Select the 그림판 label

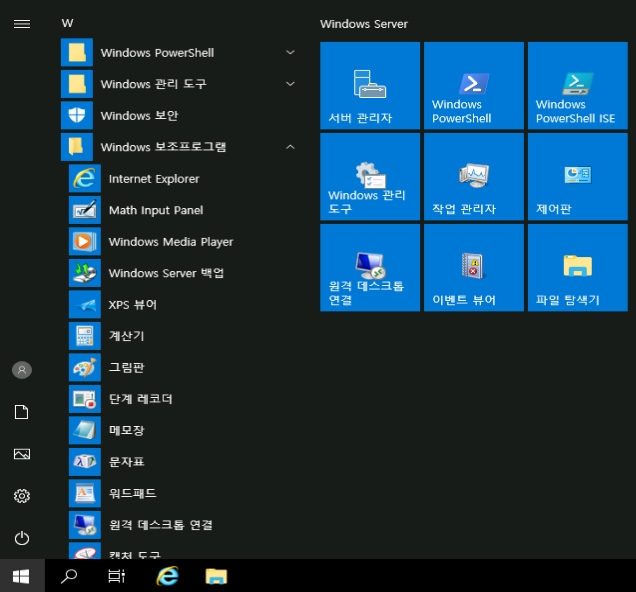point(127,367)
